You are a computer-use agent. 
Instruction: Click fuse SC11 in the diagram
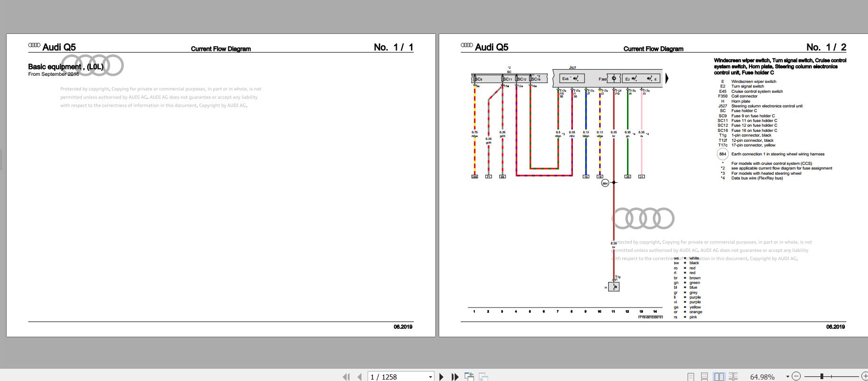click(x=507, y=79)
